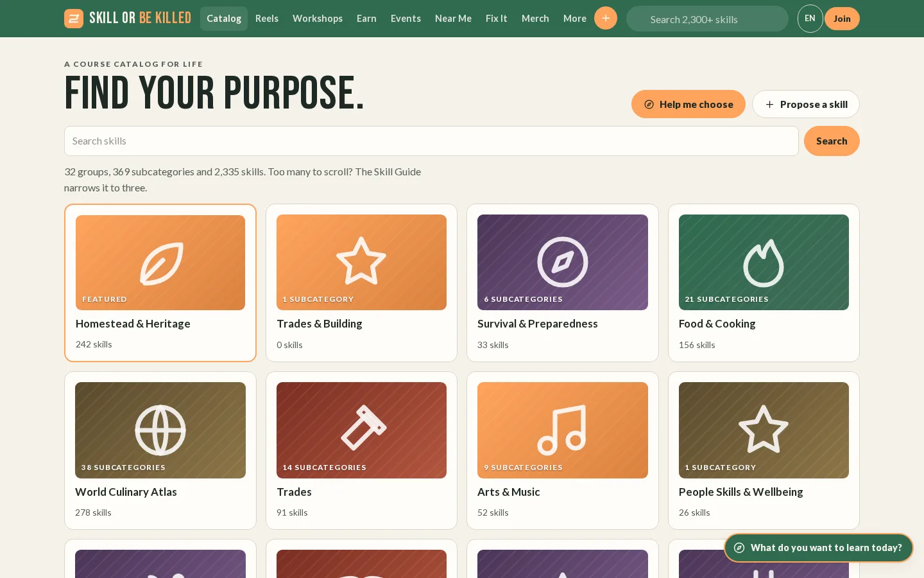This screenshot has height=578, width=924.
Task: Click the hammer icon on Trades card
Action: [363, 428]
